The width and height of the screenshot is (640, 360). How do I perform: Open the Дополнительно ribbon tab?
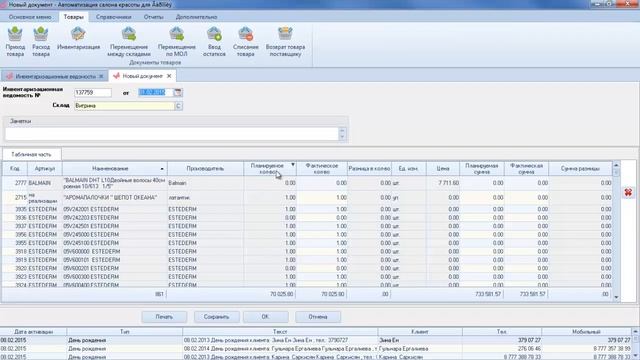(x=196, y=17)
